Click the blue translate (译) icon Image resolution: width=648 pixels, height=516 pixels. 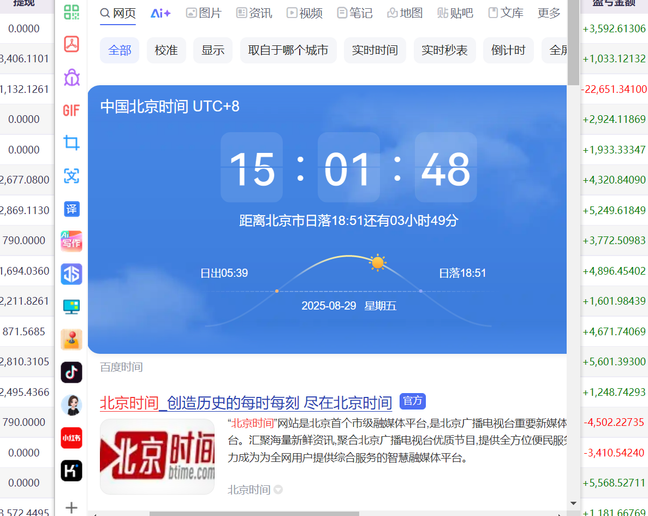71,209
